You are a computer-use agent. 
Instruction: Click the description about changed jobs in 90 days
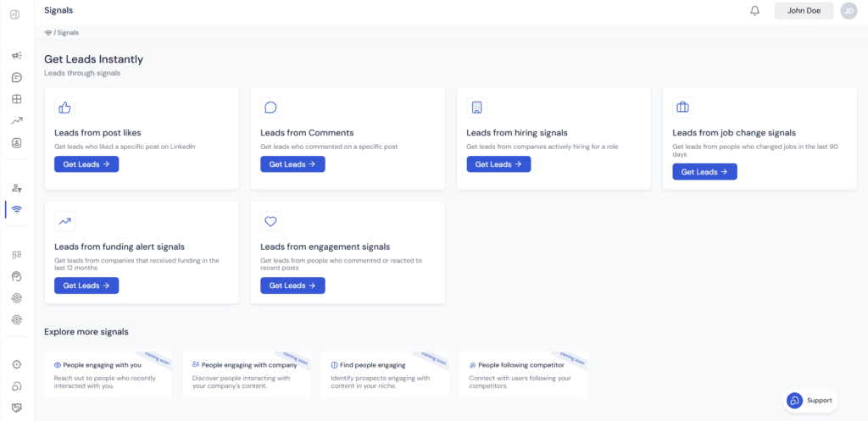click(757, 151)
